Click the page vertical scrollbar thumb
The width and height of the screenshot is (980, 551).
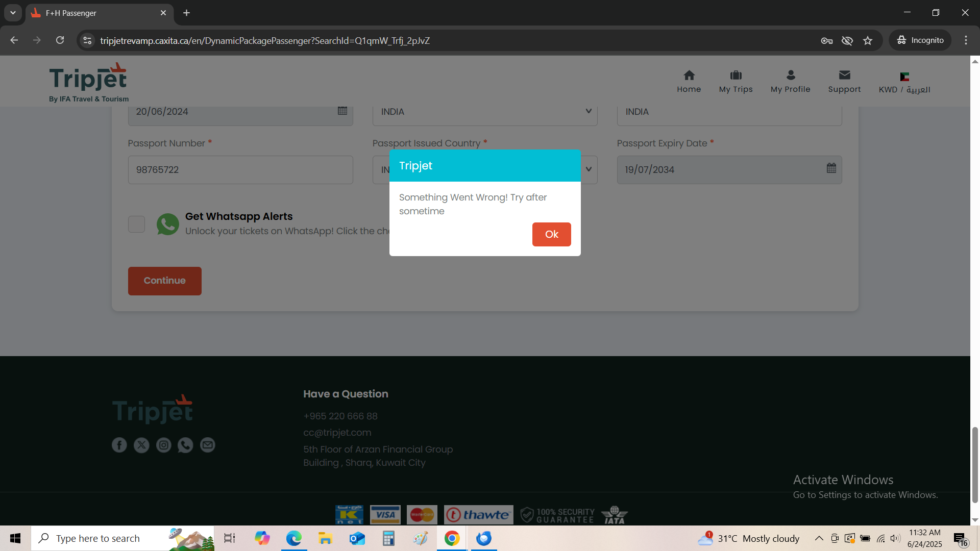point(974,464)
